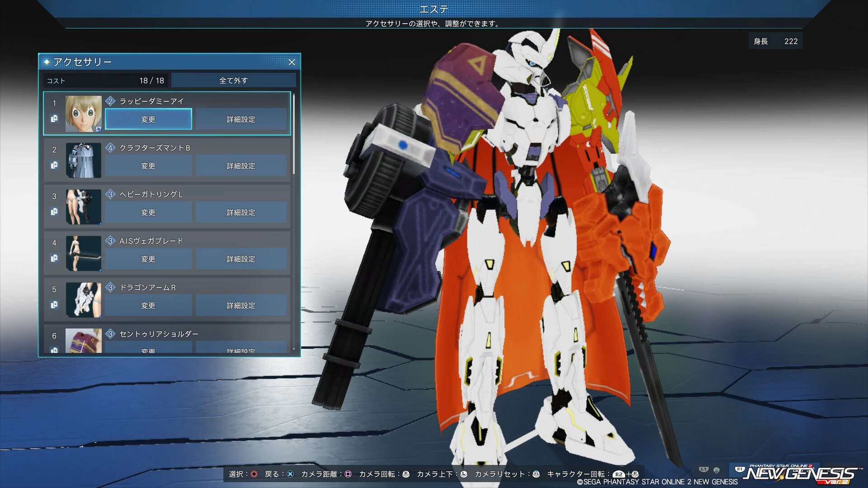Click cost 3 diamond icon of ヘビーガトリングL
Screen dimensions: 868x488
110,194
